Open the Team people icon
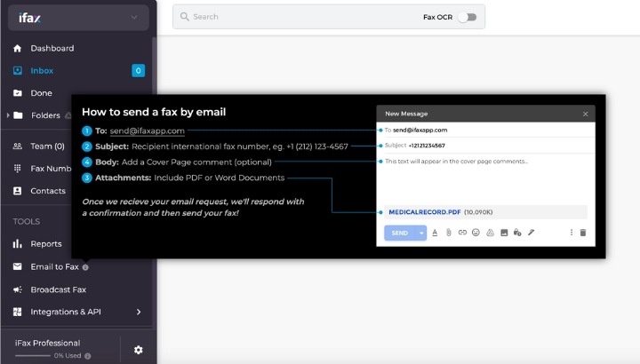The width and height of the screenshot is (640, 364). (x=17, y=146)
